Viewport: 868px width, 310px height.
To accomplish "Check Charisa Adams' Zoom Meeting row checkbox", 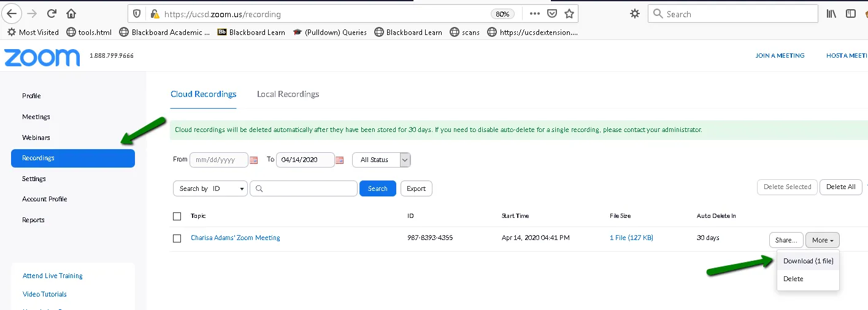I will click(177, 238).
